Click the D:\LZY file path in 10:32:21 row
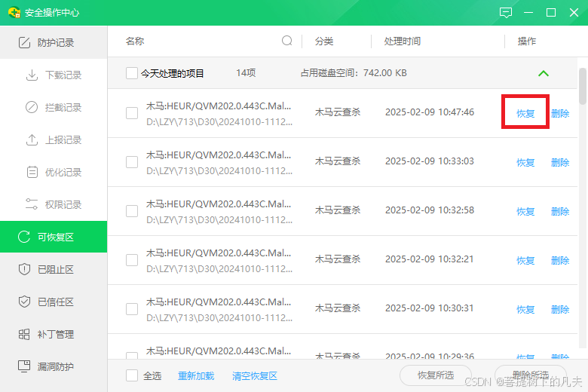This screenshot has width=588, height=392. tap(219, 269)
